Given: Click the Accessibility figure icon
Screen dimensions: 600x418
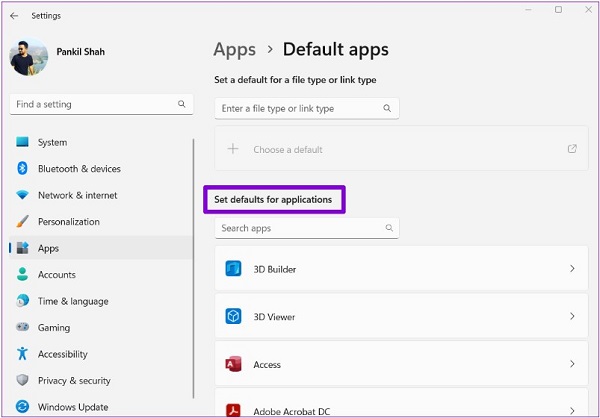Looking at the screenshot, I should pos(22,354).
